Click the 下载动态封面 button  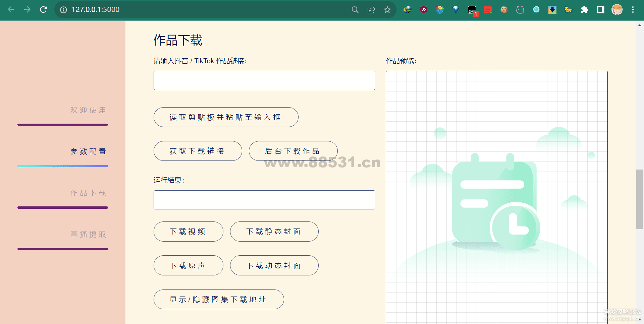click(x=274, y=265)
